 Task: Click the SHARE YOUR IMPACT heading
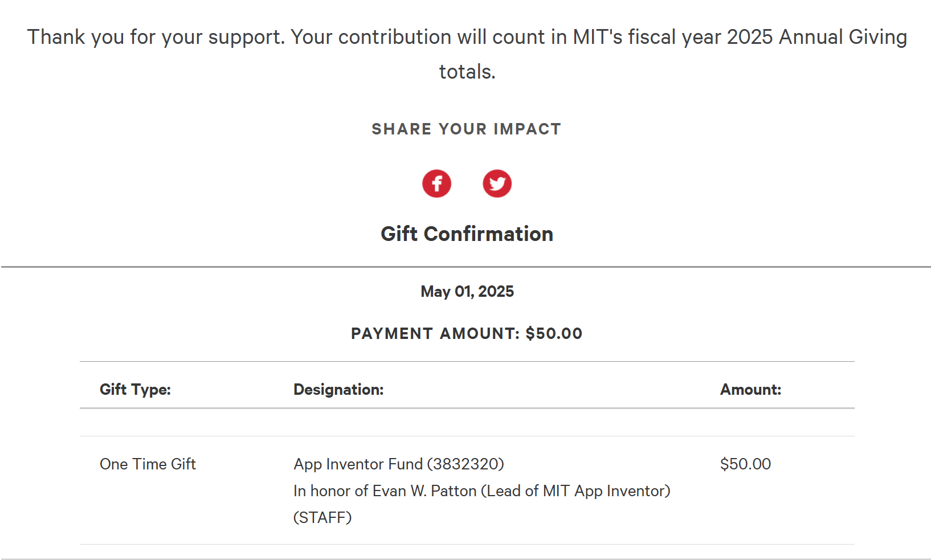point(466,129)
